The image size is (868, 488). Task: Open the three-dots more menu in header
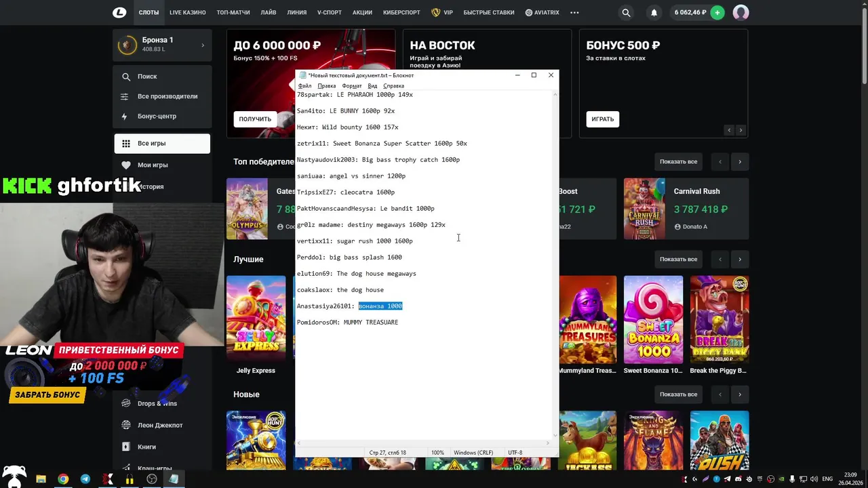click(x=574, y=12)
